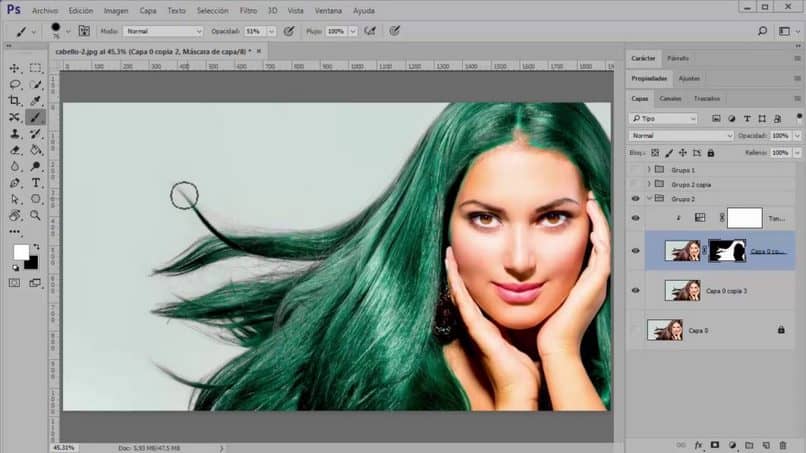Viewport: 806px width, 453px height.
Task: Expand the Grupo 2 copia group
Action: 649,185
